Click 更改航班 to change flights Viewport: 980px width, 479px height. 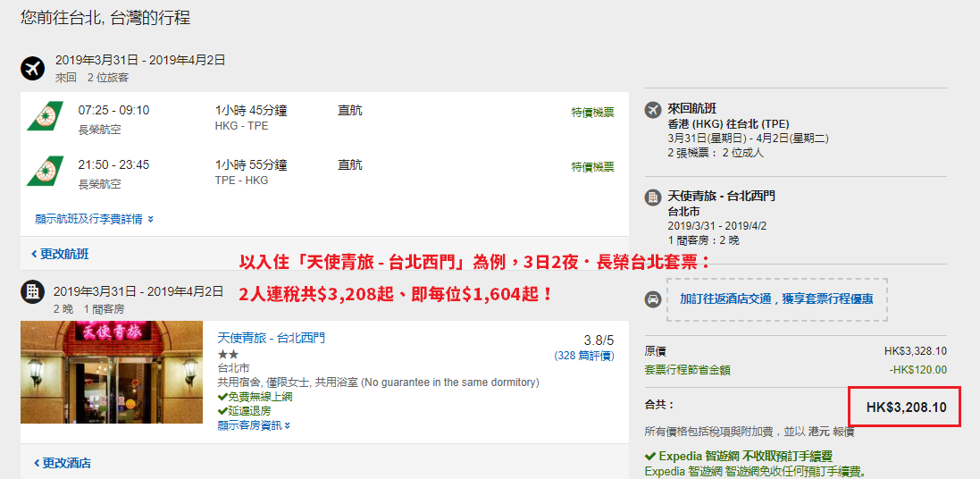click(60, 254)
